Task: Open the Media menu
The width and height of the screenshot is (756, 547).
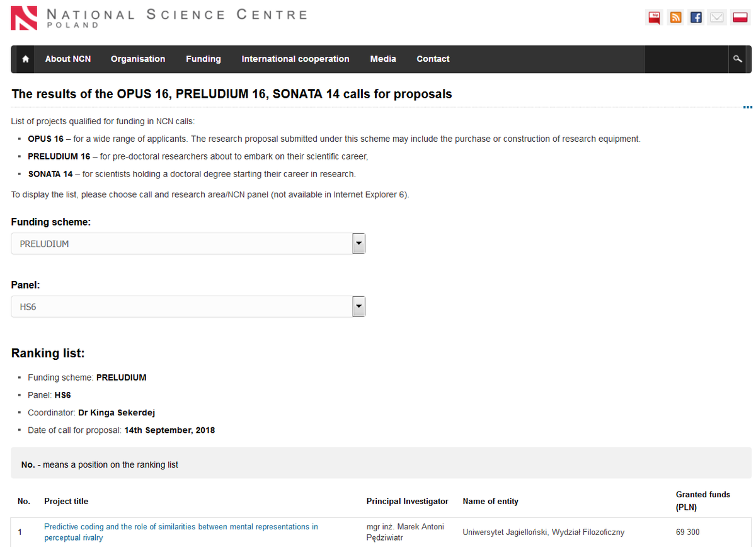Action: pos(383,59)
